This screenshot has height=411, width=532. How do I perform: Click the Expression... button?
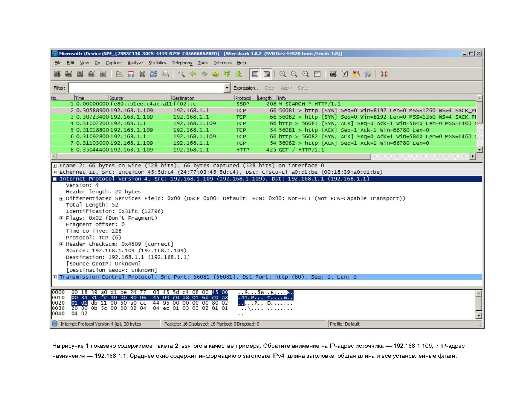(x=246, y=88)
